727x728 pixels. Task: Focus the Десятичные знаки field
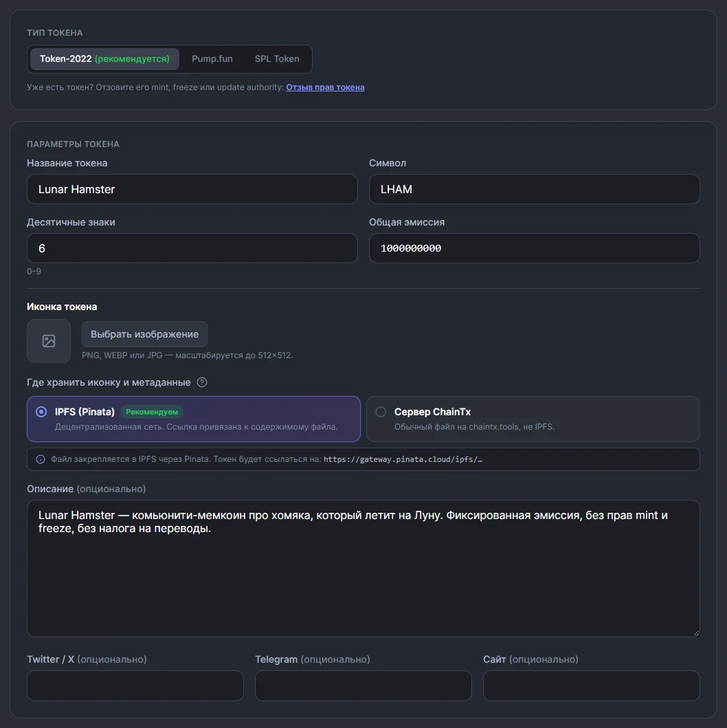(x=192, y=248)
